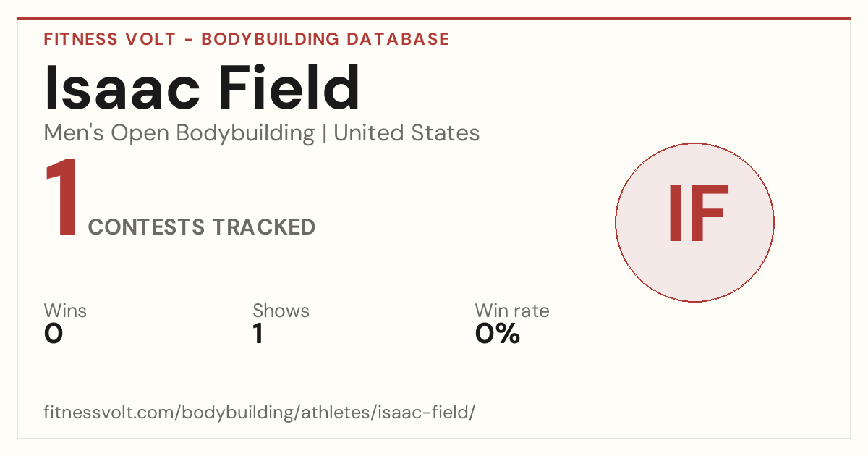Click the 0% win rate value
Image resolution: width=868 pixels, height=456 pixels.
(498, 334)
